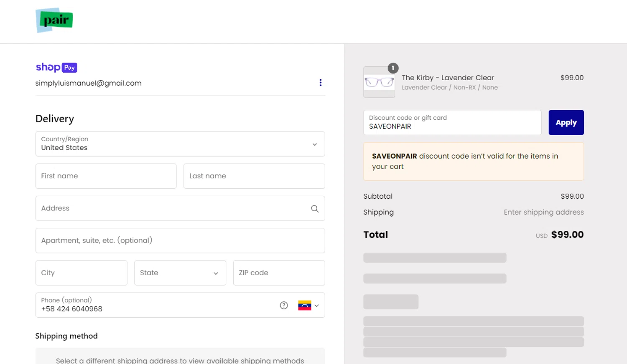
Task: Click the Shop Pay logo
Action: (56, 67)
